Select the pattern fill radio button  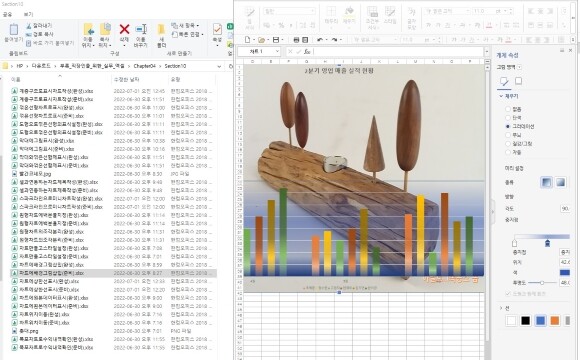click(x=508, y=135)
